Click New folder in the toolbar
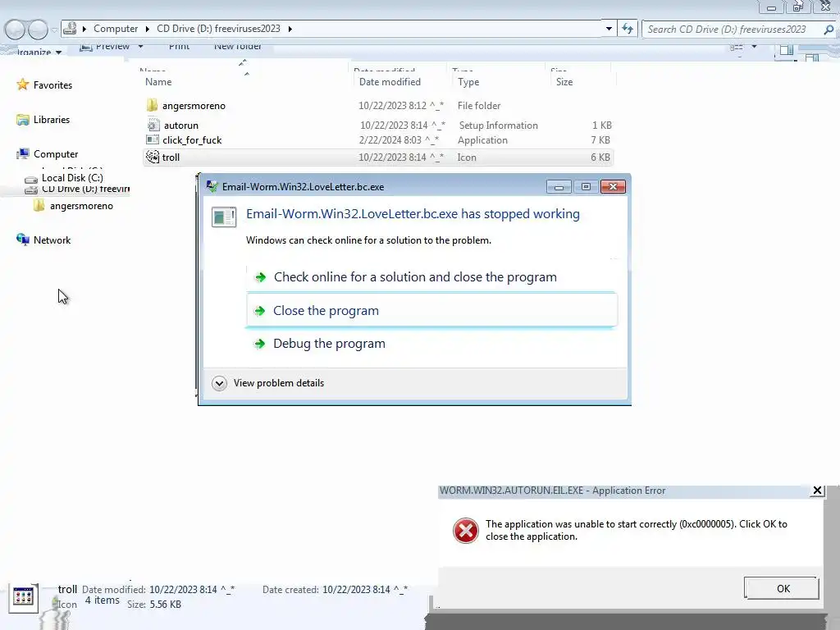840x630 pixels. tap(238, 47)
